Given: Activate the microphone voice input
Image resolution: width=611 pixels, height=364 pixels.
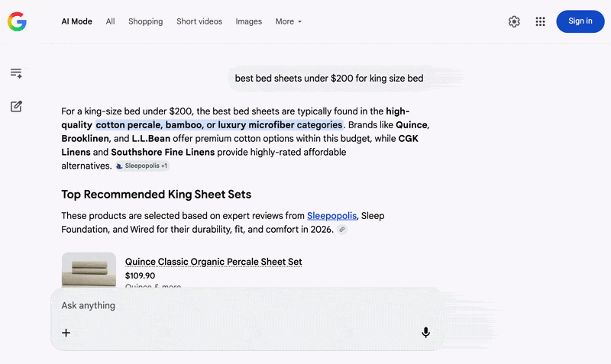Looking at the screenshot, I should pos(425,333).
